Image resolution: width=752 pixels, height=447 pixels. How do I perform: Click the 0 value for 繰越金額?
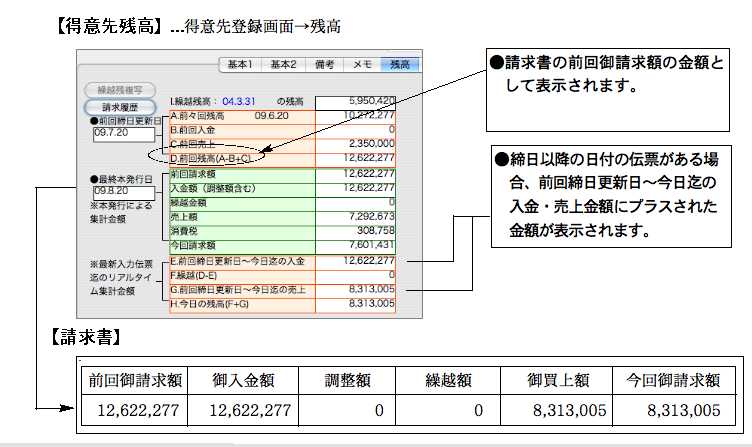[x=355, y=203]
